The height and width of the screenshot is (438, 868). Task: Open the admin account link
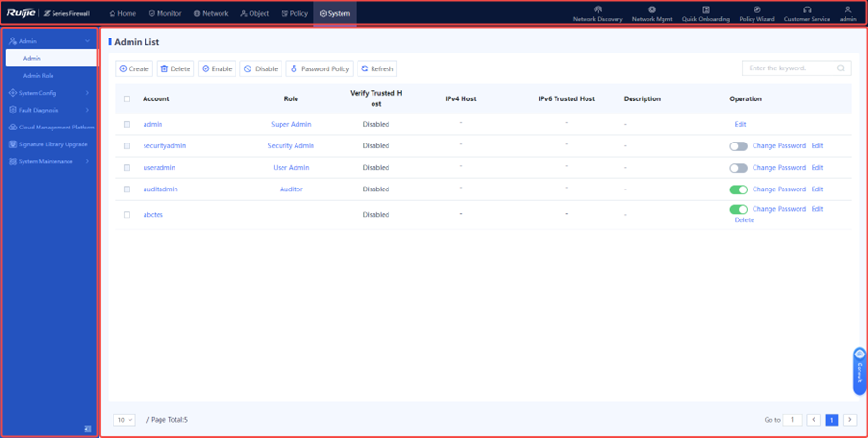tap(153, 125)
